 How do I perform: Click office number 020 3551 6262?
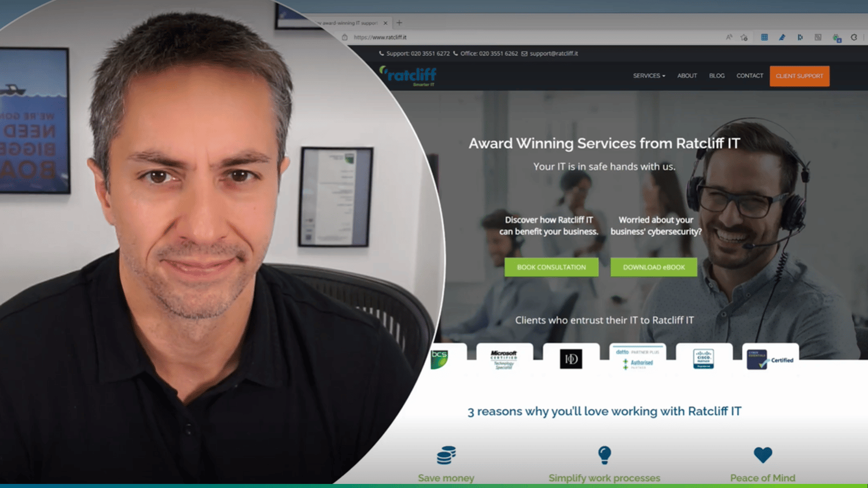[485, 53]
